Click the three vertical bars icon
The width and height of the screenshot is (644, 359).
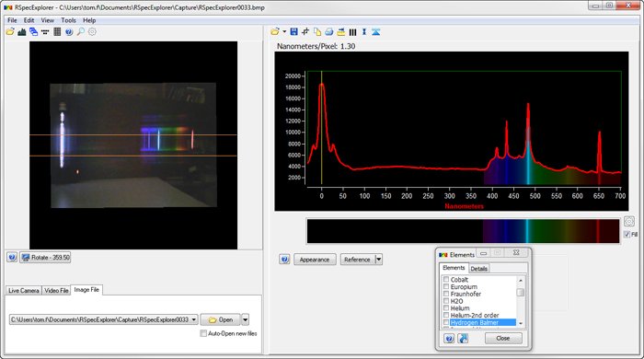pyautogui.click(x=352, y=31)
